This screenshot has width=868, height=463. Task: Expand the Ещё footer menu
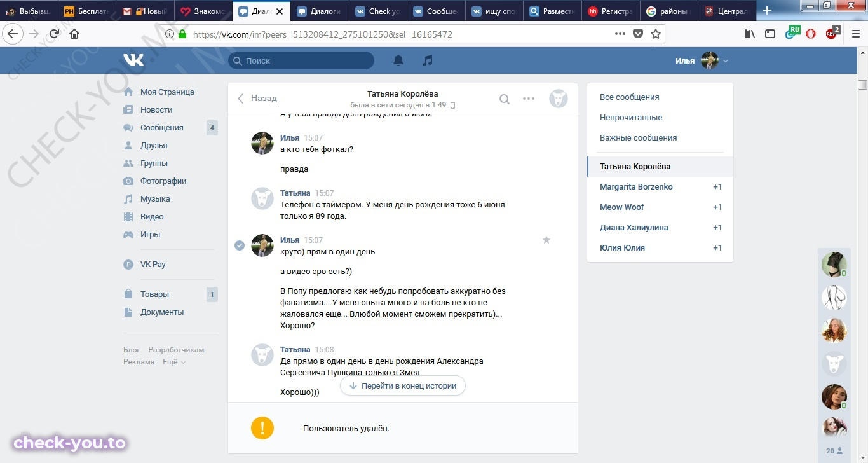174,362
